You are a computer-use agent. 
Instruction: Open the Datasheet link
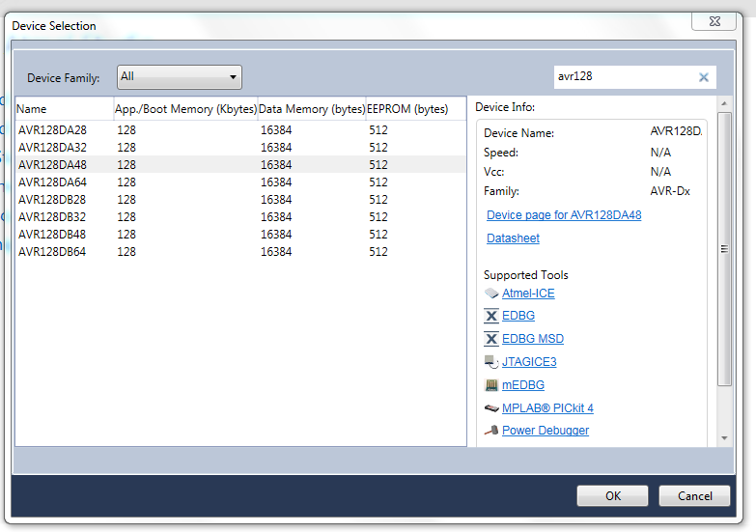(x=513, y=238)
